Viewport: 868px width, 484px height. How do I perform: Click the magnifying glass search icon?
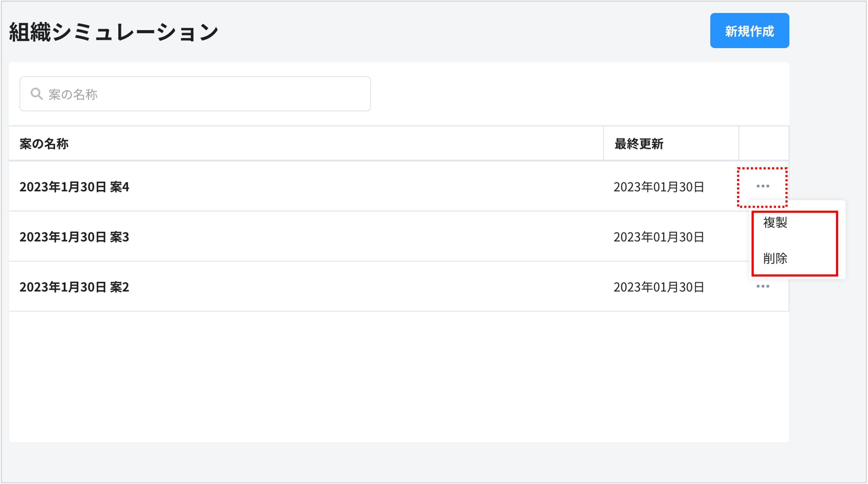pyautogui.click(x=36, y=94)
